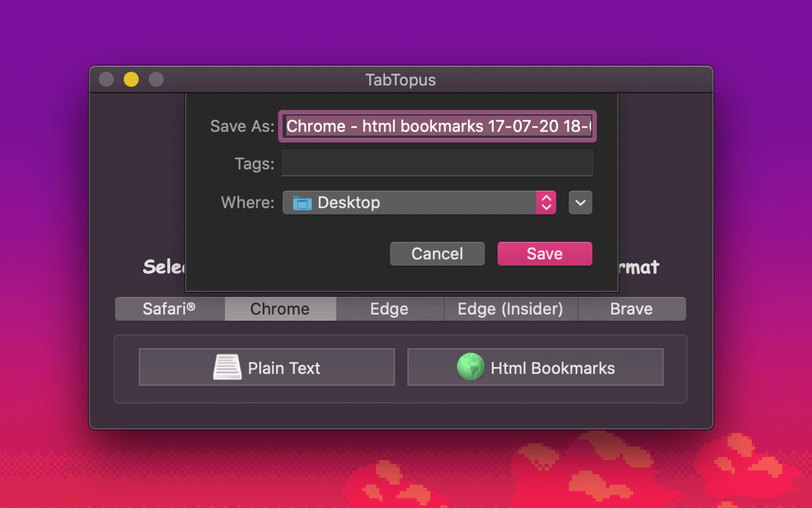Screen dimensions: 812x508
Task: Click the grayed-out close window button
Action: [x=107, y=80]
